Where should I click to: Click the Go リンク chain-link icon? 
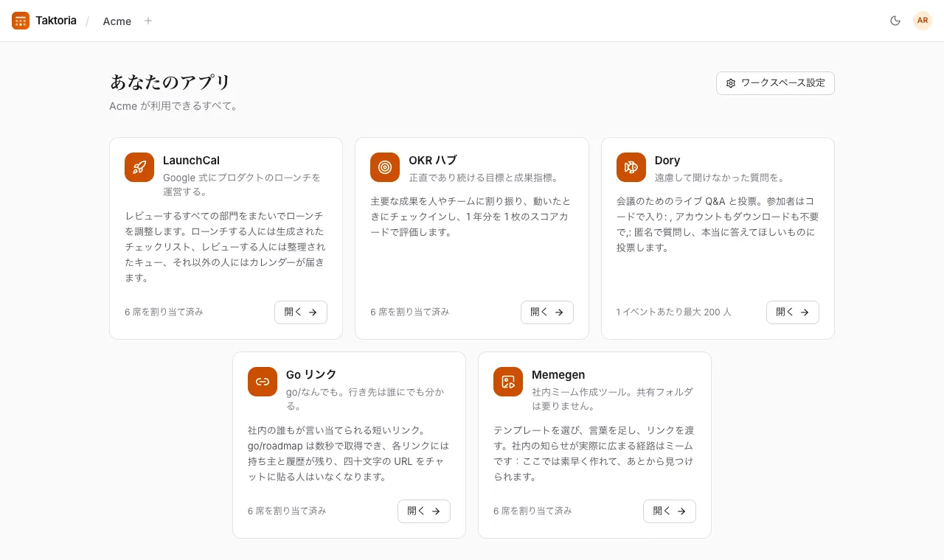click(263, 382)
